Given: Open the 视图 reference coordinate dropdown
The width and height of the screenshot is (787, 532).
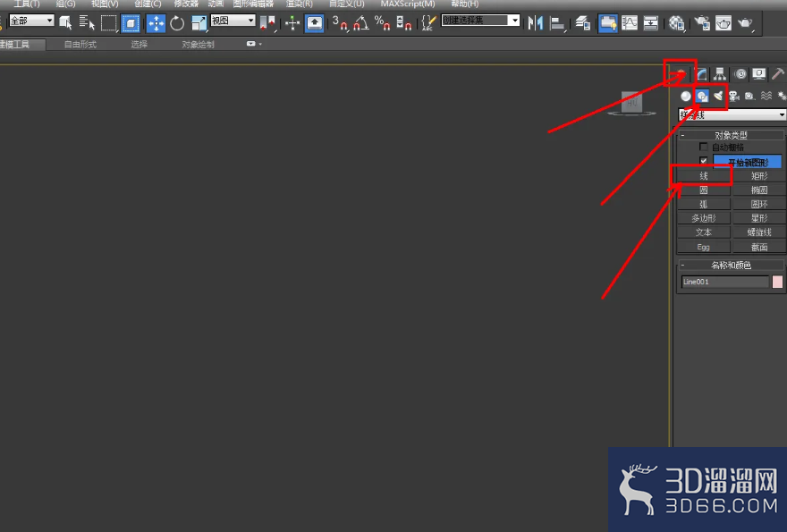Looking at the screenshot, I should tap(233, 21).
